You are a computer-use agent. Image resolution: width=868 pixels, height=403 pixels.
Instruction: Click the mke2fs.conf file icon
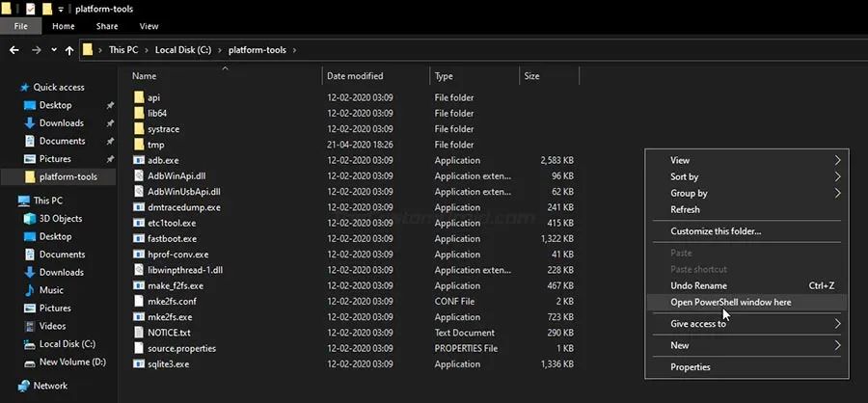click(x=138, y=301)
